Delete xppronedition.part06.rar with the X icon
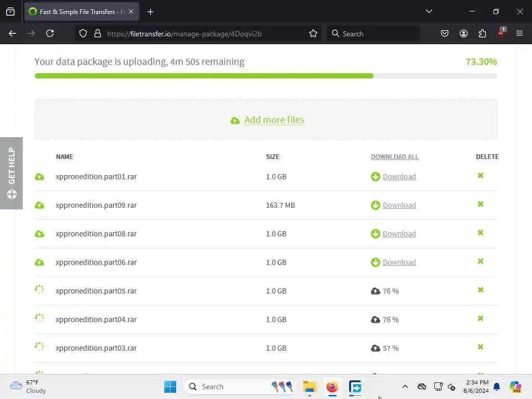The width and height of the screenshot is (532, 399). pos(481,261)
